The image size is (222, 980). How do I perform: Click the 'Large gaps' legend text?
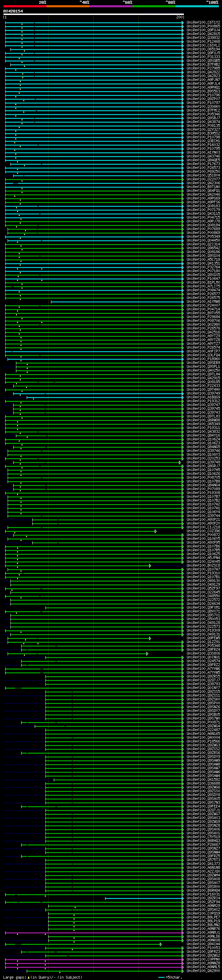(15, 977)
